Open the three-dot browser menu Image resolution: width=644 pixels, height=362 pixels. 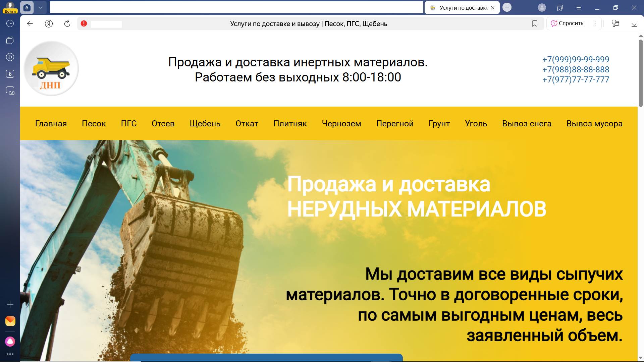[x=596, y=23]
